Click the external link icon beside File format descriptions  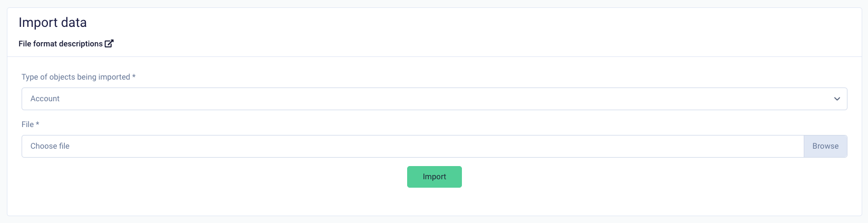click(x=109, y=44)
